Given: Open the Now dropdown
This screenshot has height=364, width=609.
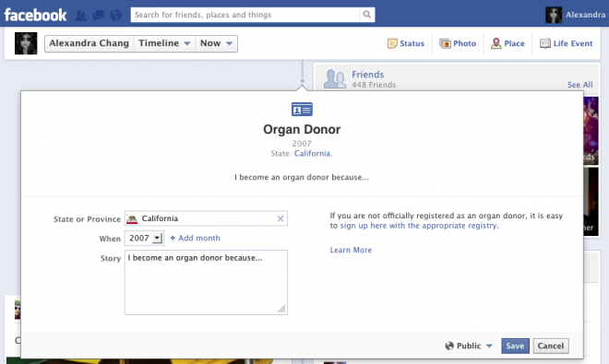Looking at the screenshot, I should 216,43.
